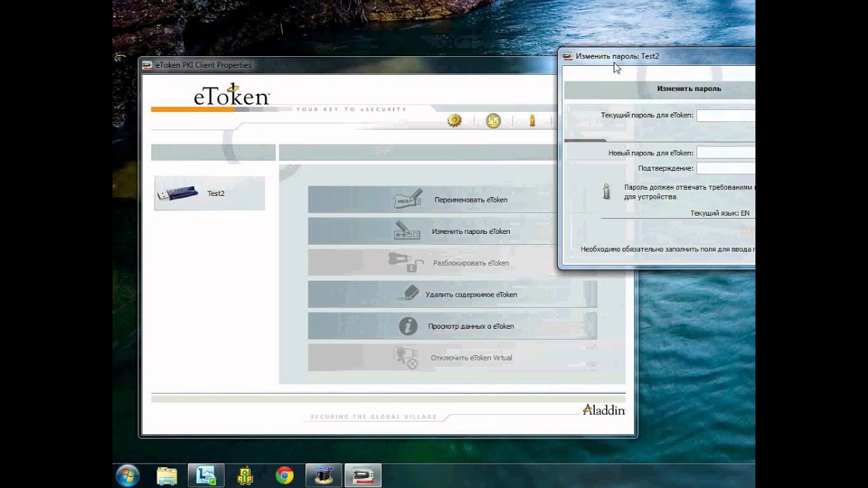Select the Test2 token in the device list

(210, 193)
